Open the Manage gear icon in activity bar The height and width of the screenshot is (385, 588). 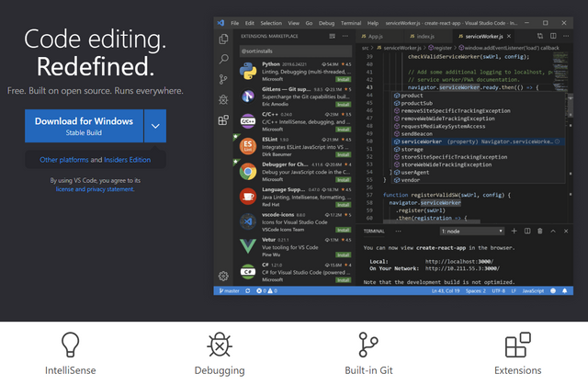tap(223, 277)
